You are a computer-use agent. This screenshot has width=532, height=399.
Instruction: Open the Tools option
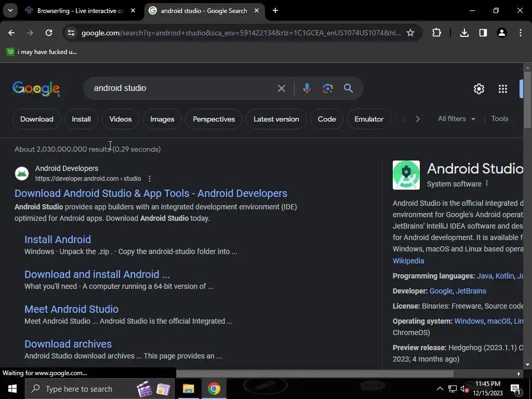coord(500,119)
